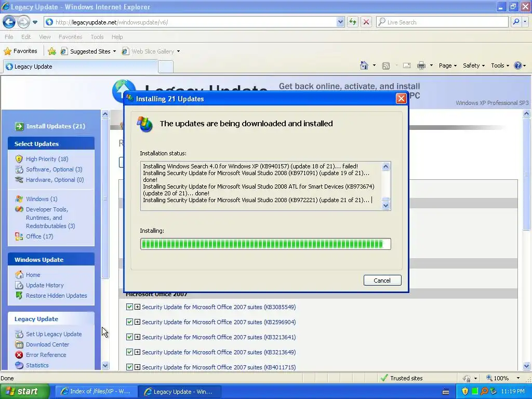This screenshot has width=532, height=399.
Task: Expand details for update KB2596904
Action: tap(137, 322)
